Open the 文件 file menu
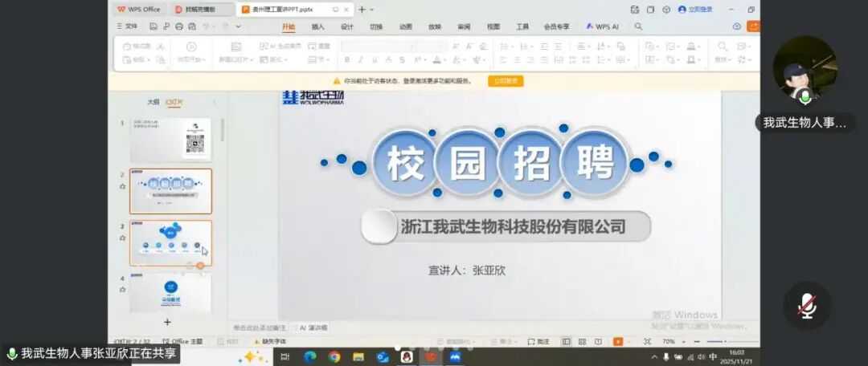This screenshot has height=366, width=868. [x=127, y=26]
